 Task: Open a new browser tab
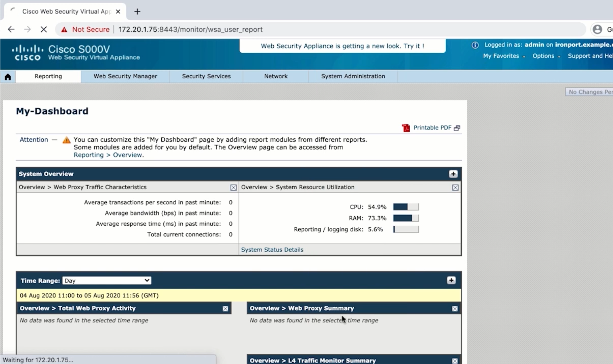coord(137,12)
